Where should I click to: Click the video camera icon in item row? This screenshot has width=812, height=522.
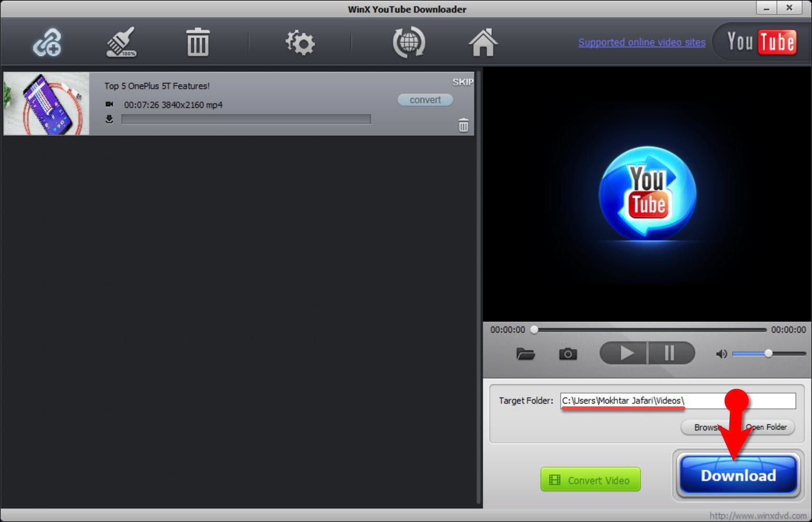coord(109,104)
